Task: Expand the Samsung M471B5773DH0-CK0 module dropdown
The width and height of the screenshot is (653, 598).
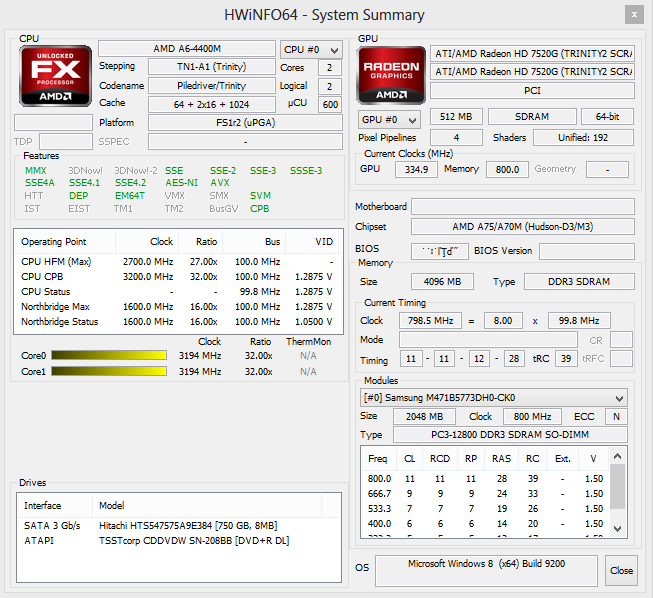Action: pyautogui.click(x=493, y=398)
